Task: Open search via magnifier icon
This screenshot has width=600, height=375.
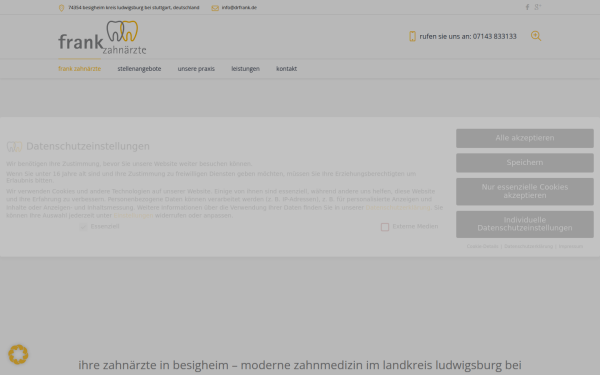Action: point(536,36)
